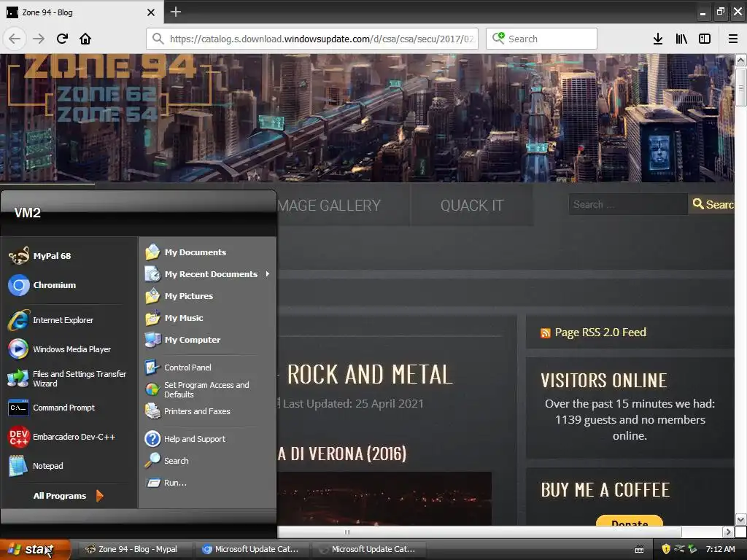Open Command Prompt icon
Image resolution: width=747 pixels, height=560 pixels.
19,408
